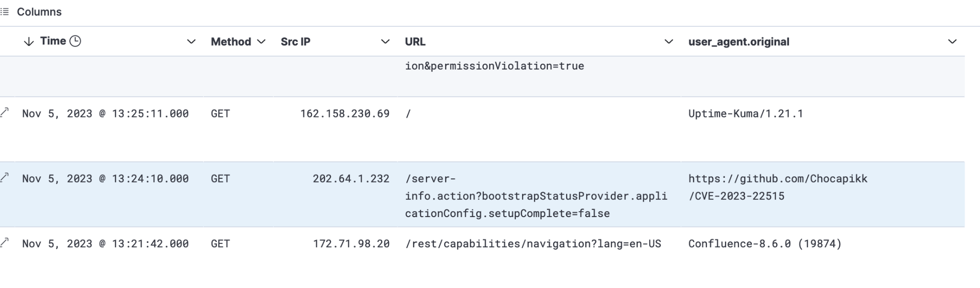Open the Method column options chevron
The height and width of the screenshot is (288, 980).
[261, 42]
